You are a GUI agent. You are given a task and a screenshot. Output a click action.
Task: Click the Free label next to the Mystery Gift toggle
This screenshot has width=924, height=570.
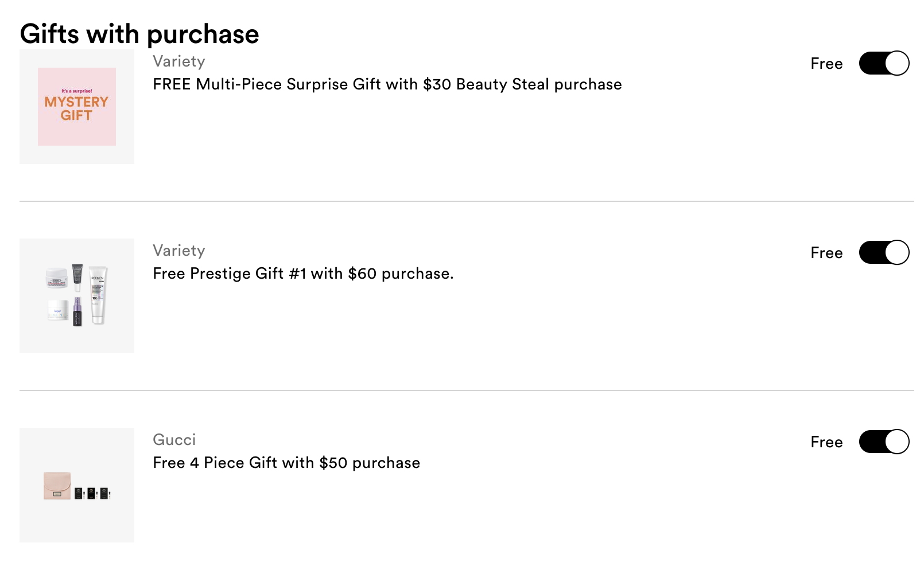826,64
